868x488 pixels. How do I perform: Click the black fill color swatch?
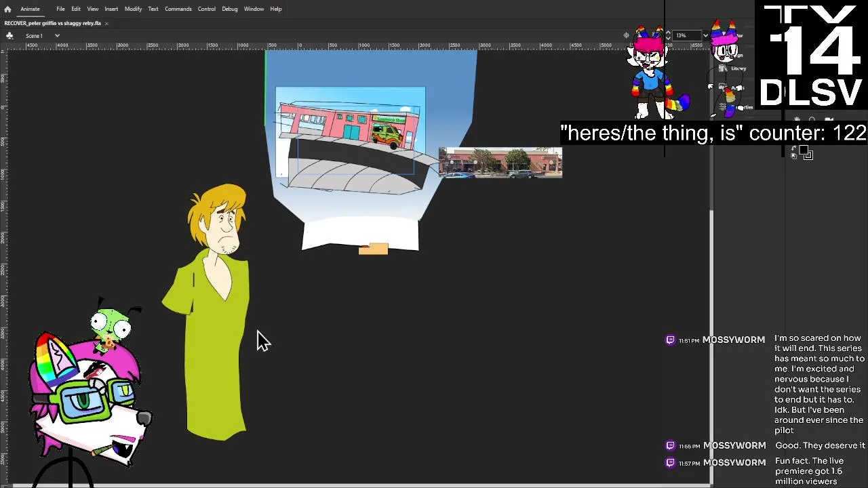(x=803, y=150)
